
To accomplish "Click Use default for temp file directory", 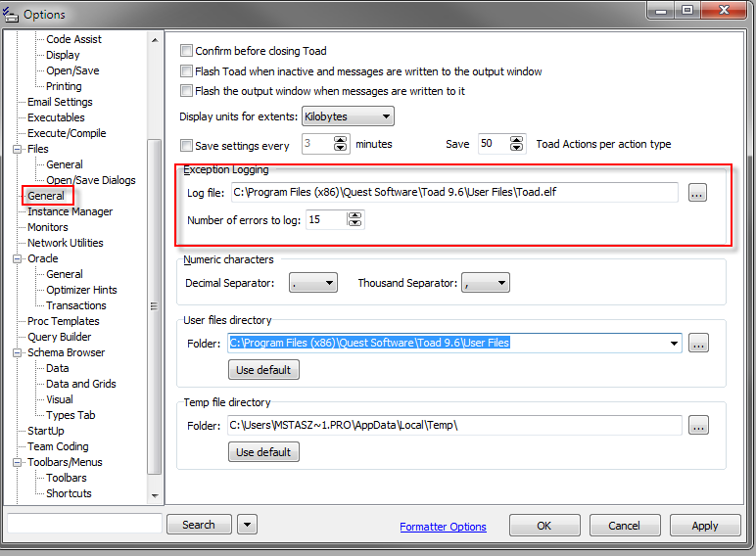I will pos(263,452).
